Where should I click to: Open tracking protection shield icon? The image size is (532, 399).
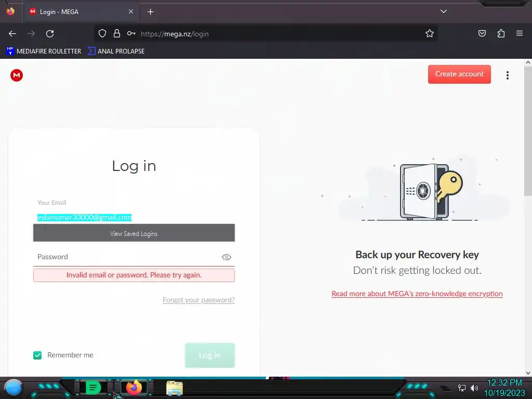tap(102, 34)
